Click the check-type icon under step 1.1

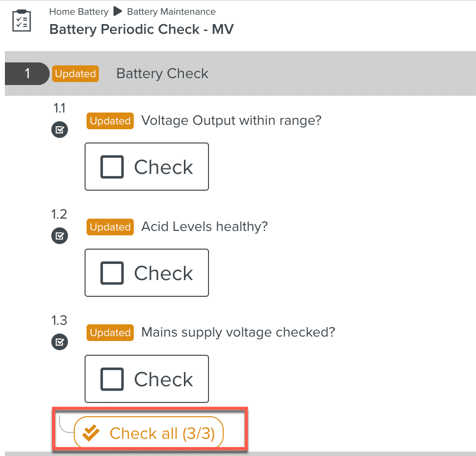click(59, 130)
